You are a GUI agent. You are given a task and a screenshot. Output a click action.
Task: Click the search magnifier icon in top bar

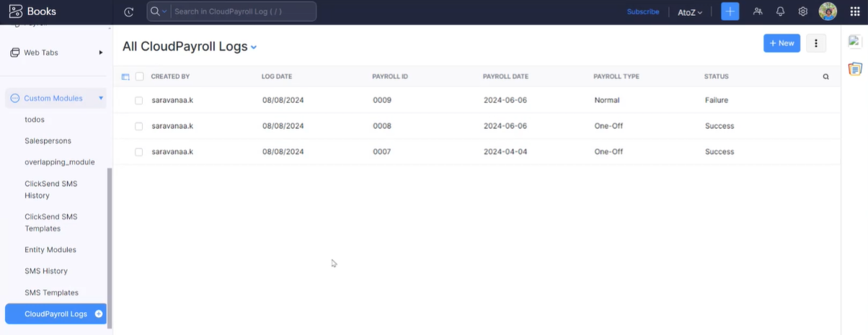coord(155,12)
